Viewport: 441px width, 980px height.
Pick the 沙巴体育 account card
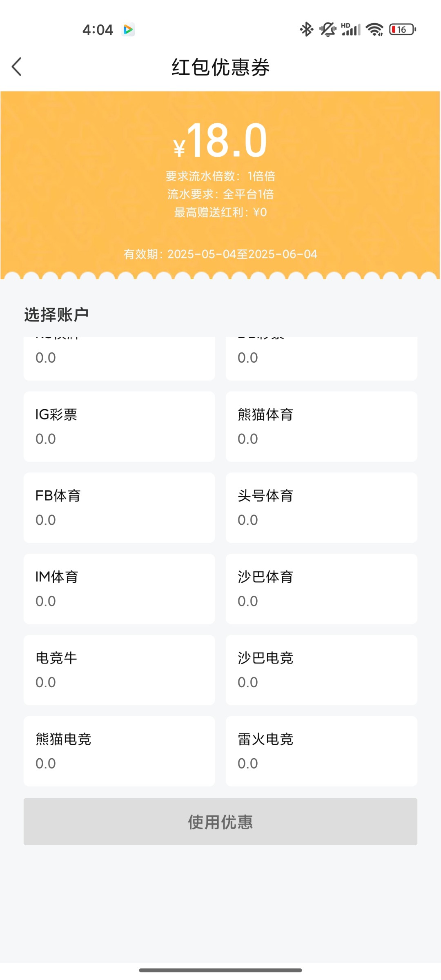pyautogui.click(x=321, y=589)
